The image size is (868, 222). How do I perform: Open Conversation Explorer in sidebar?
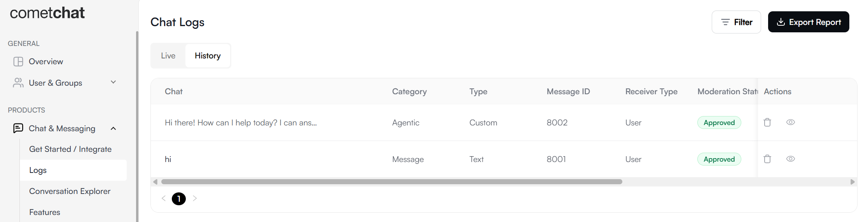[70, 191]
